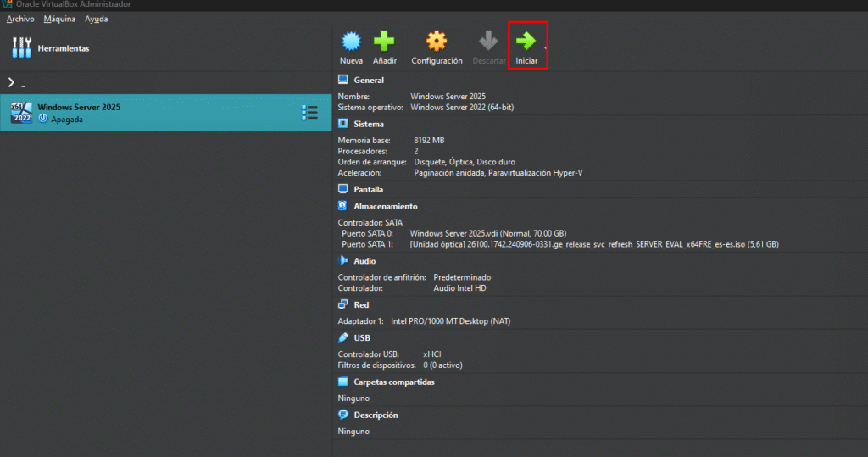Screen dimensions: 868x457
Task: Click the VirtualBox title bar icon
Action: pos(7,4)
